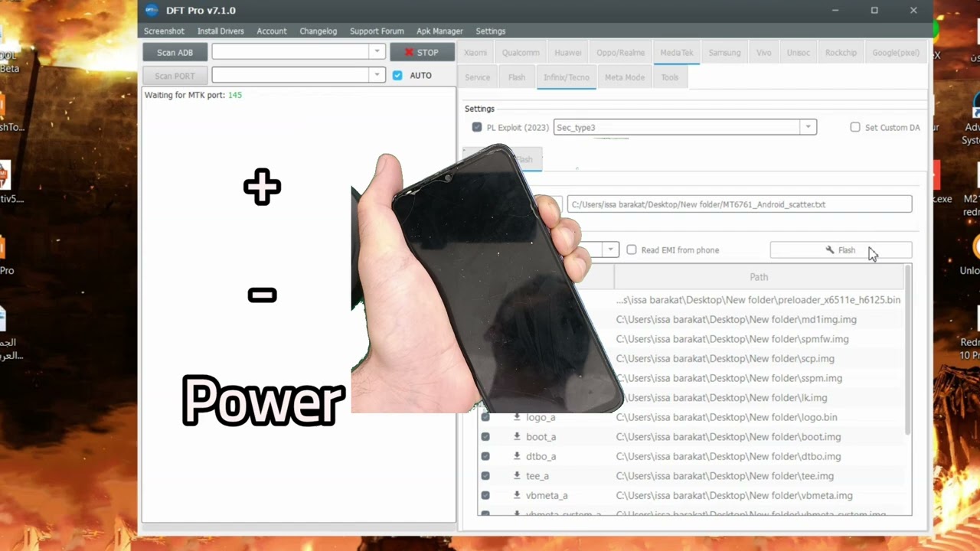Disable the PL Exploit (2023) checkbox
Viewport: 980px width, 551px height.
(477, 127)
